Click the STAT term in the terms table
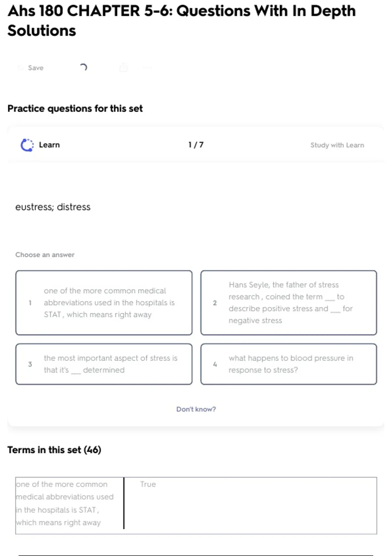 click(65, 503)
